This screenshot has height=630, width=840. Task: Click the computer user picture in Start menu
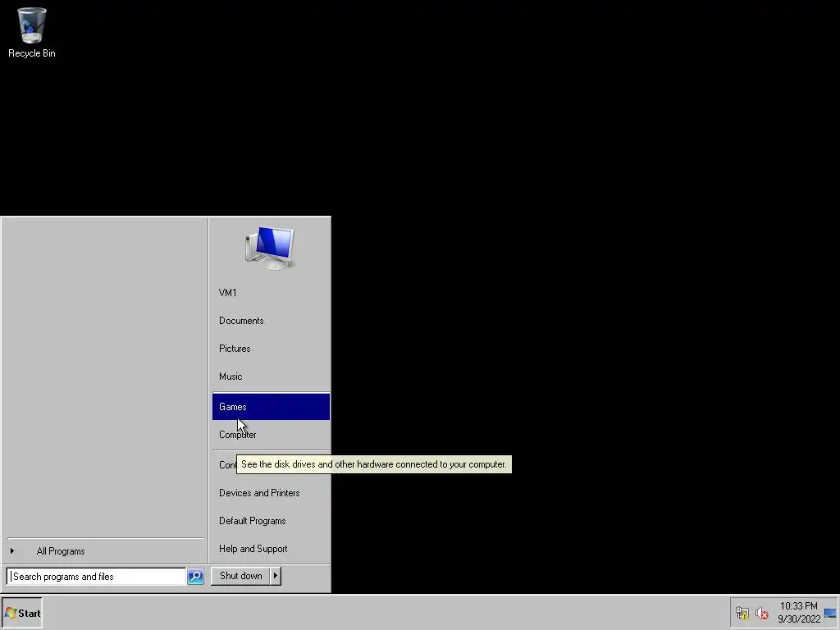[x=270, y=248]
